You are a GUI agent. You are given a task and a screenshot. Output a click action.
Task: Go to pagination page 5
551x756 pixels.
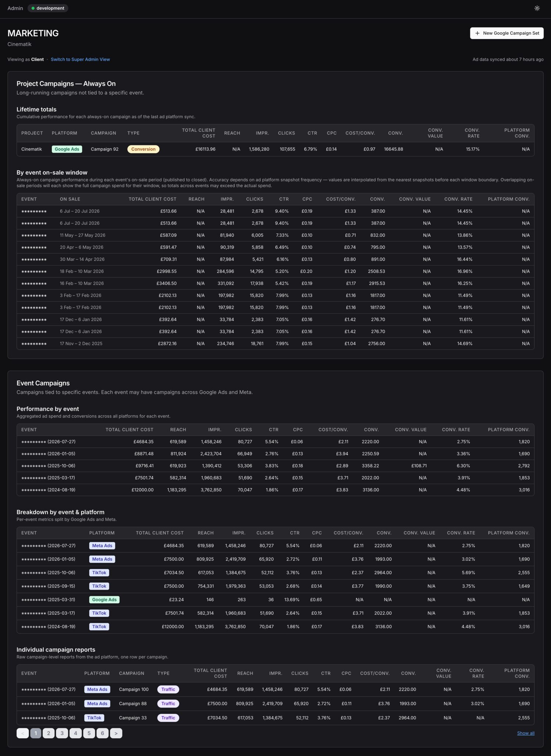click(x=89, y=733)
